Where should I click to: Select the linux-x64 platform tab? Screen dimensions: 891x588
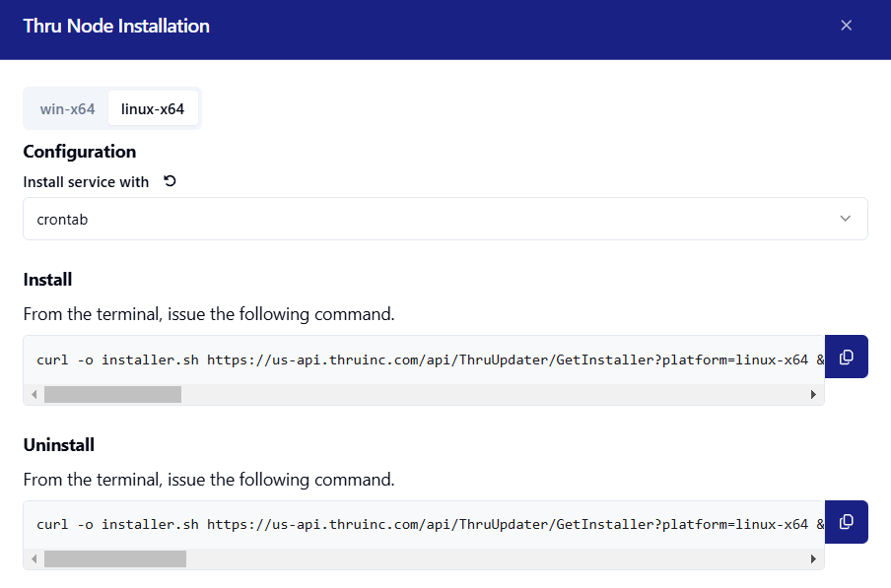click(153, 109)
